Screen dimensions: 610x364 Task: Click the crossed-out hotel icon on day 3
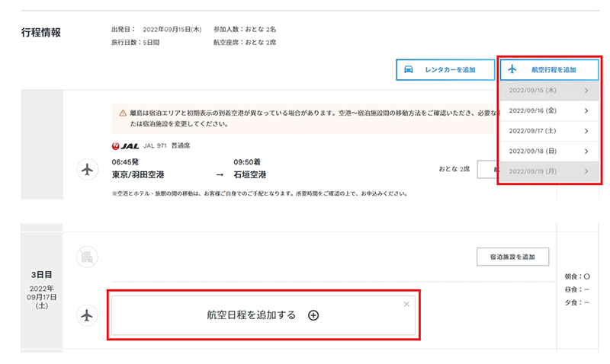[88, 257]
